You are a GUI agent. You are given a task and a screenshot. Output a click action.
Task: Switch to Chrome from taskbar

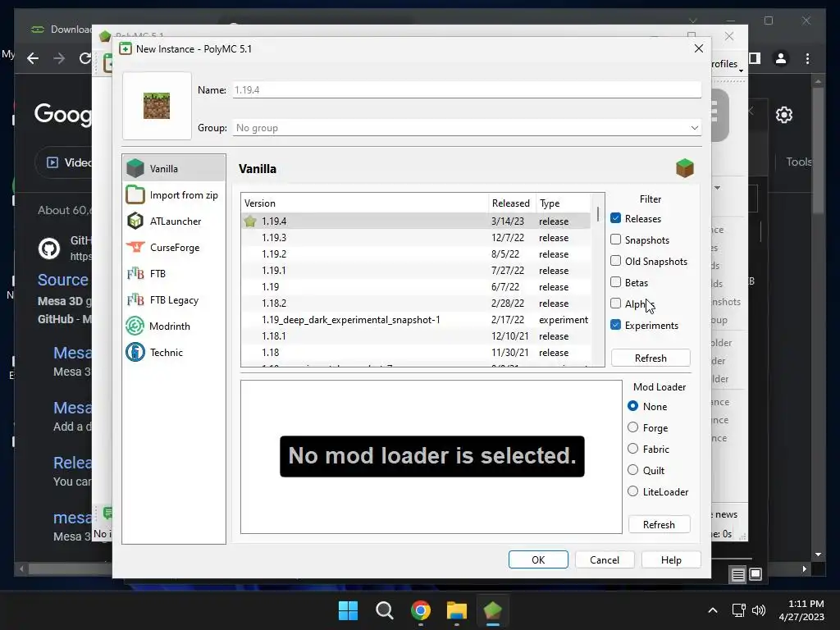[421, 610]
